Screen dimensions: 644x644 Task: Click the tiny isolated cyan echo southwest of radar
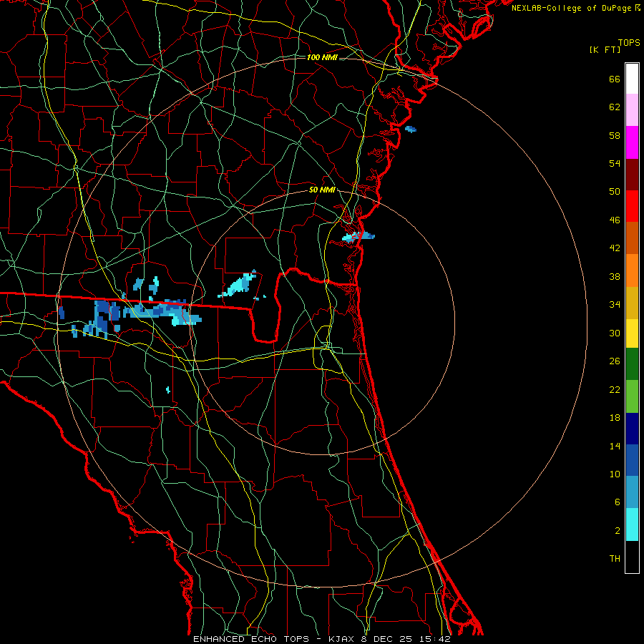pyautogui.click(x=168, y=389)
